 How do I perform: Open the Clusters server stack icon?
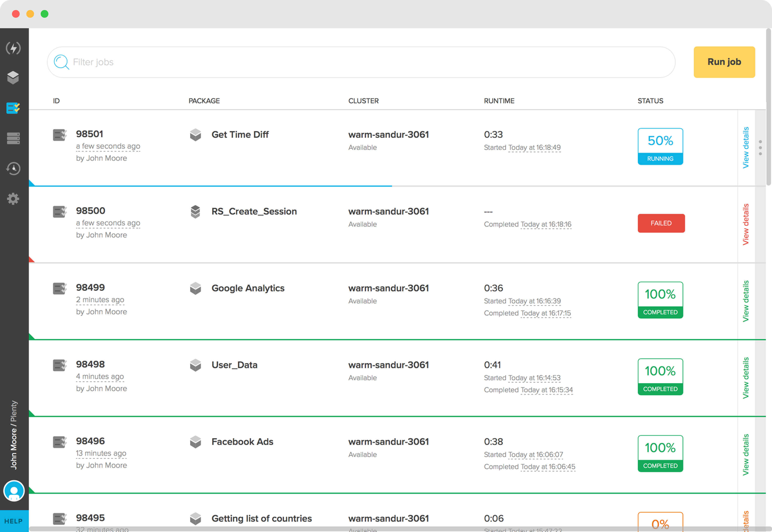[13, 138]
